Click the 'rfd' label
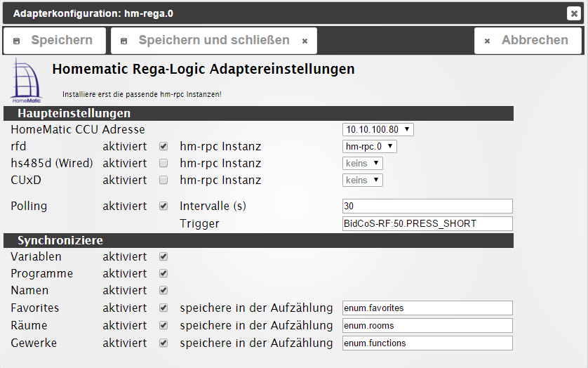 point(18,146)
